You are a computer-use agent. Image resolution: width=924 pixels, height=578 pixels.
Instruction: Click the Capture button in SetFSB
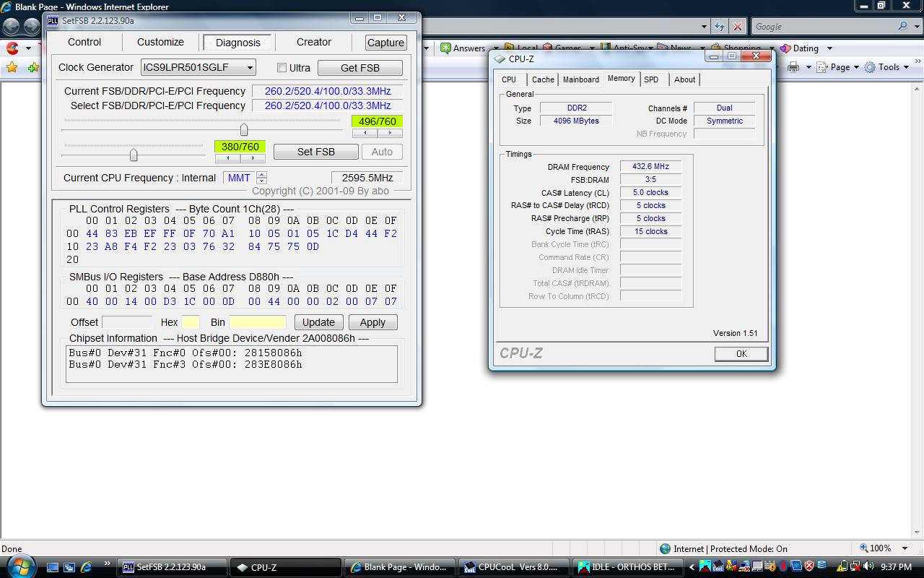tap(385, 43)
